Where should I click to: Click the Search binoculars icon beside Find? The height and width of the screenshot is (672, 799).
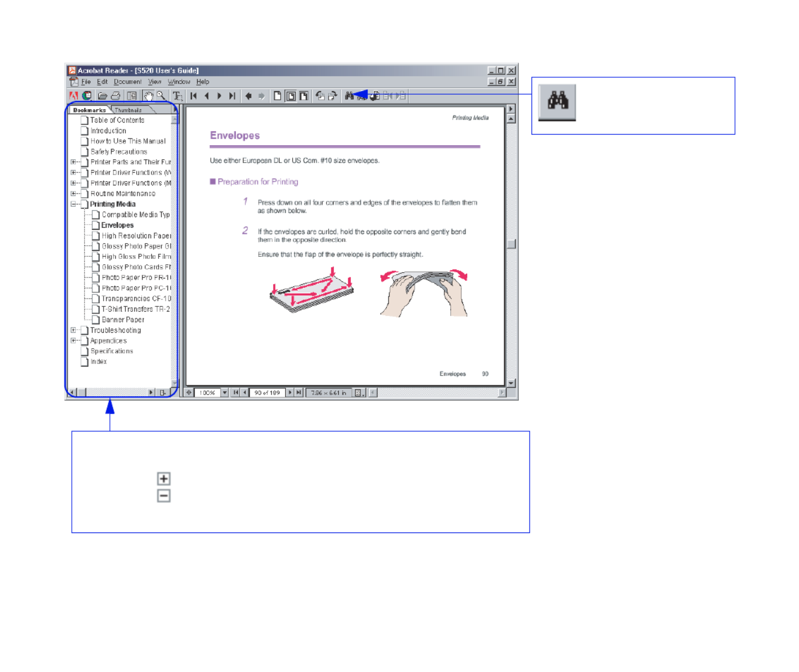(362, 96)
